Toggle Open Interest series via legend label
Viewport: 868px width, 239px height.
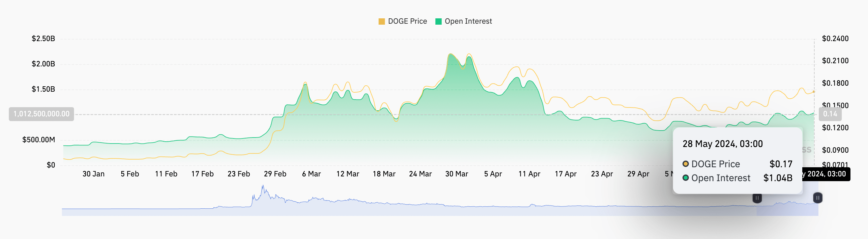468,21
